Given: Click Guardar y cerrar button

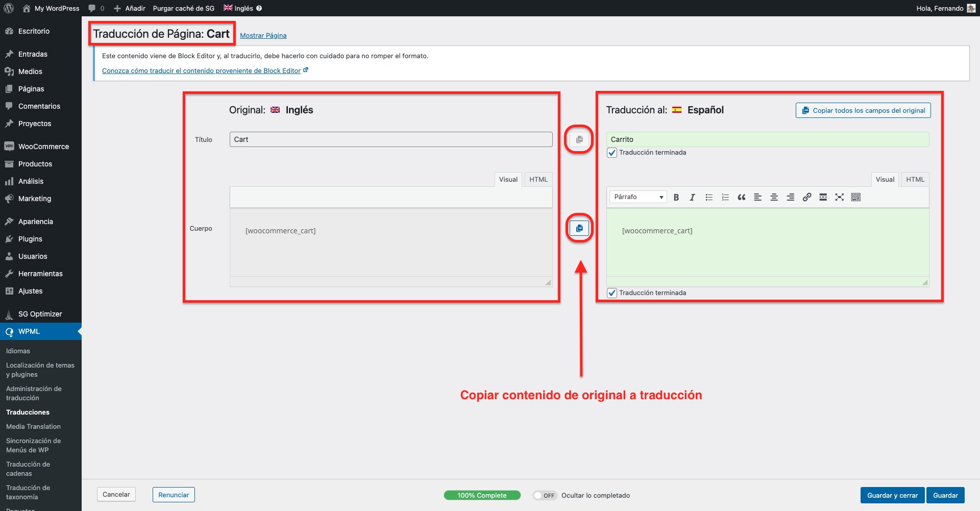Looking at the screenshot, I should pyautogui.click(x=892, y=495).
